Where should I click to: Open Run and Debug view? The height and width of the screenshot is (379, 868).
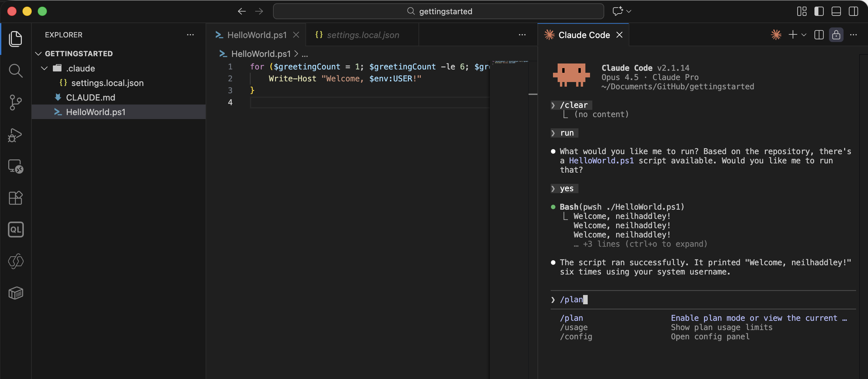[x=16, y=135]
